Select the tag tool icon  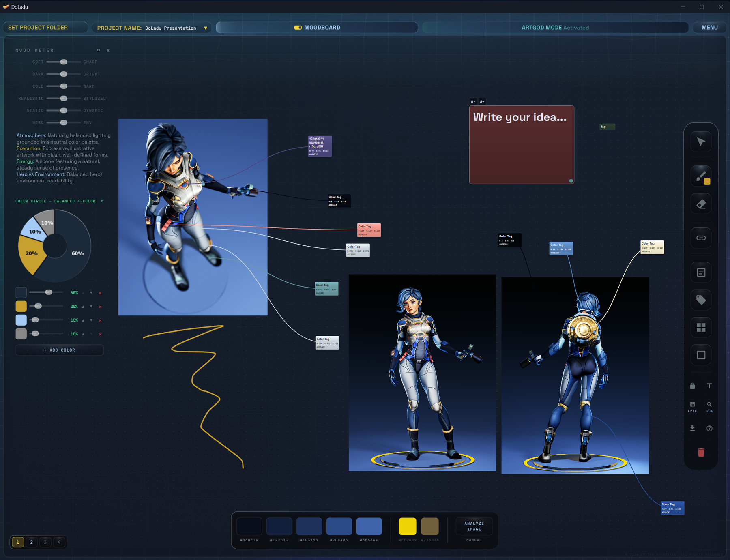701,300
